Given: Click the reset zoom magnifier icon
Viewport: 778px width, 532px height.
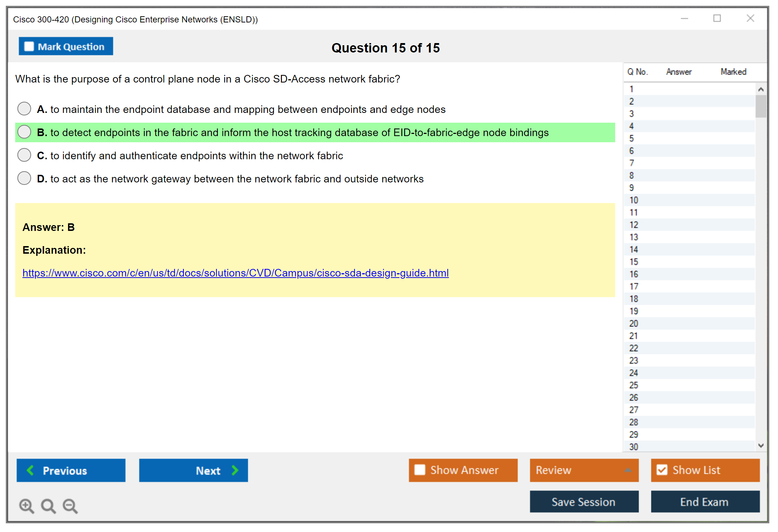Looking at the screenshot, I should [48, 506].
